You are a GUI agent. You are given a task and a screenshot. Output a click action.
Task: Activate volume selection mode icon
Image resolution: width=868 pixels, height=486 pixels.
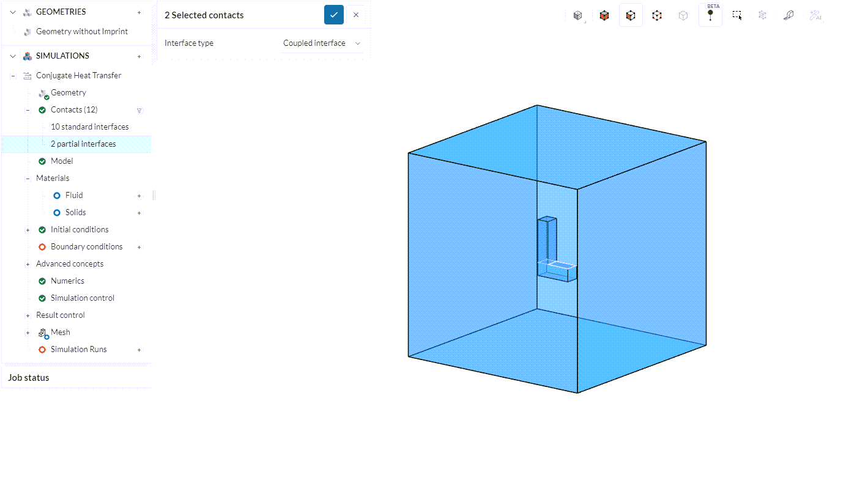coord(604,16)
